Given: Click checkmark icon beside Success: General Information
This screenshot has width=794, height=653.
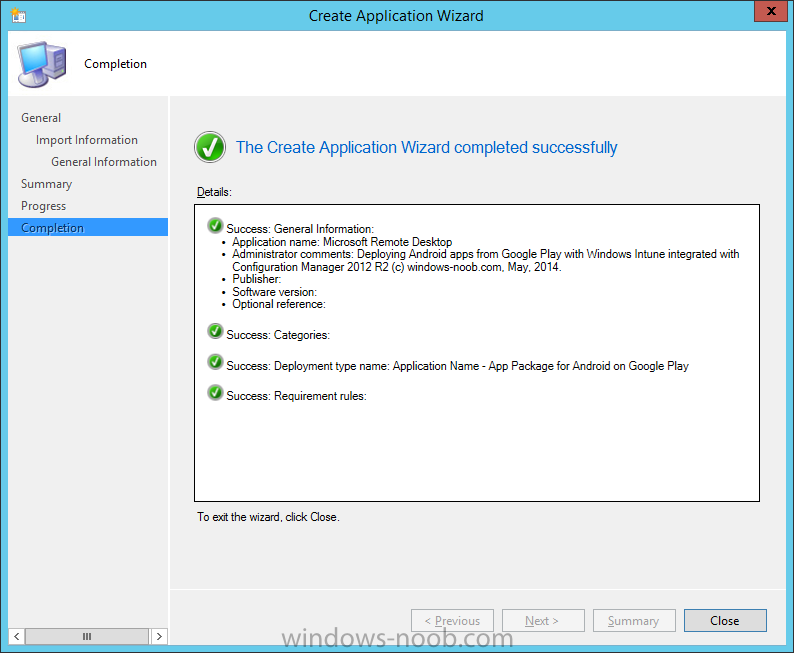Looking at the screenshot, I should [215, 226].
